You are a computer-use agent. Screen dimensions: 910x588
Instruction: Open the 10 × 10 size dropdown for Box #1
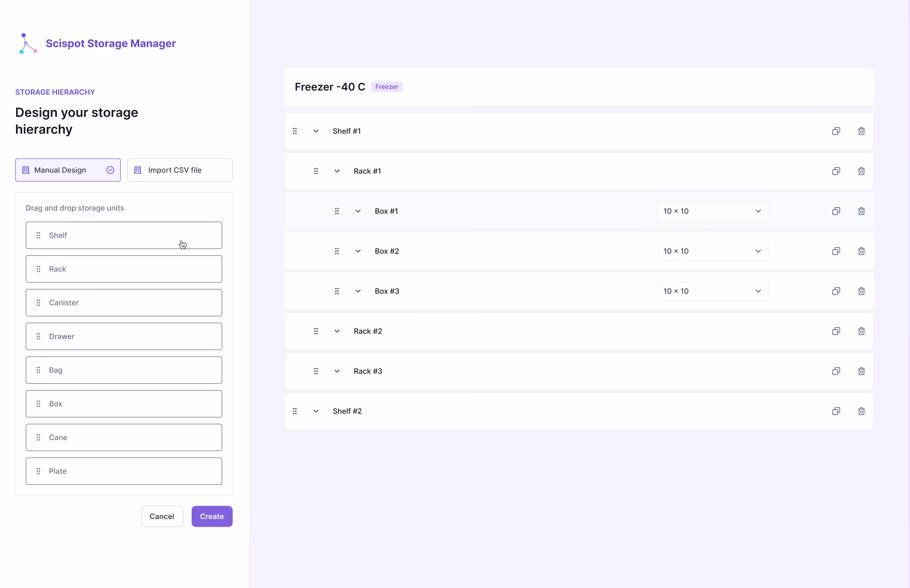(x=713, y=211)
